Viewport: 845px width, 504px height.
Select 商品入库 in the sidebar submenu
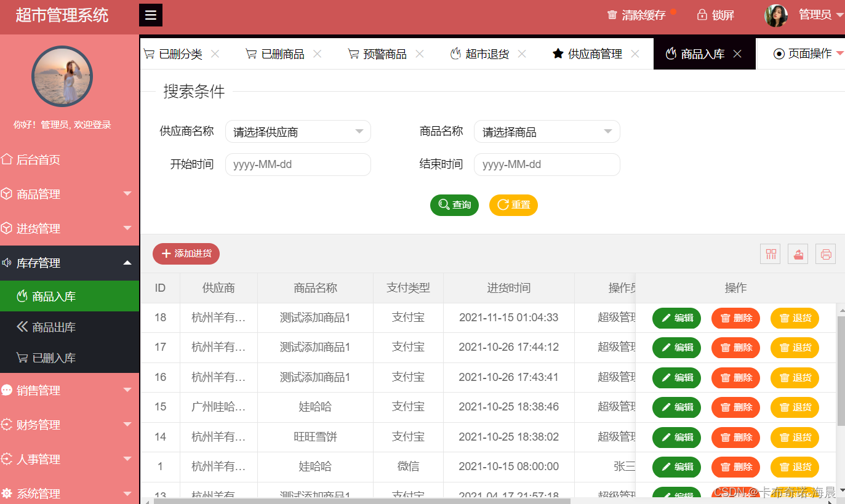tap(70, 296)
